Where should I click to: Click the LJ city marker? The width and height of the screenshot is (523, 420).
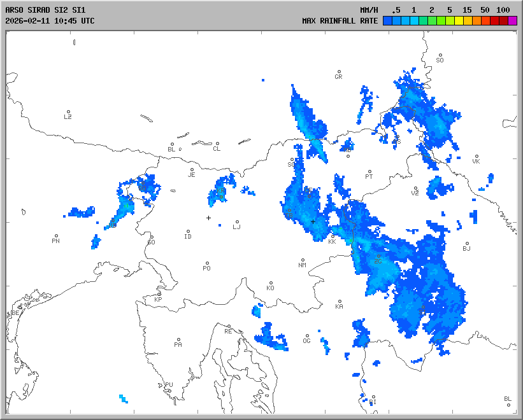coord(237,222)
